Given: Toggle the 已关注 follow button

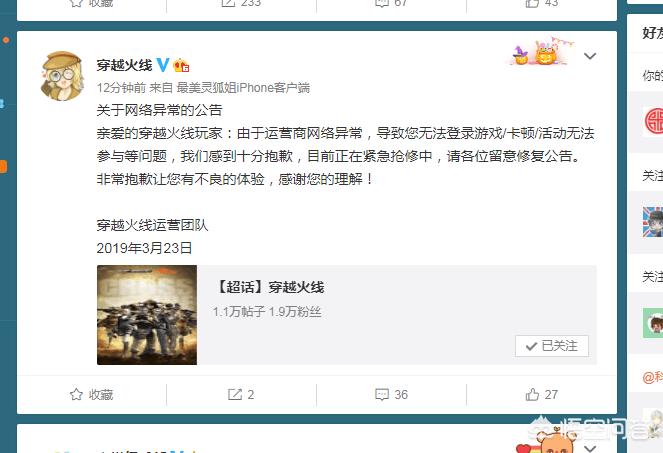Looking at the screenshot, I should click(x=551, y=346).
